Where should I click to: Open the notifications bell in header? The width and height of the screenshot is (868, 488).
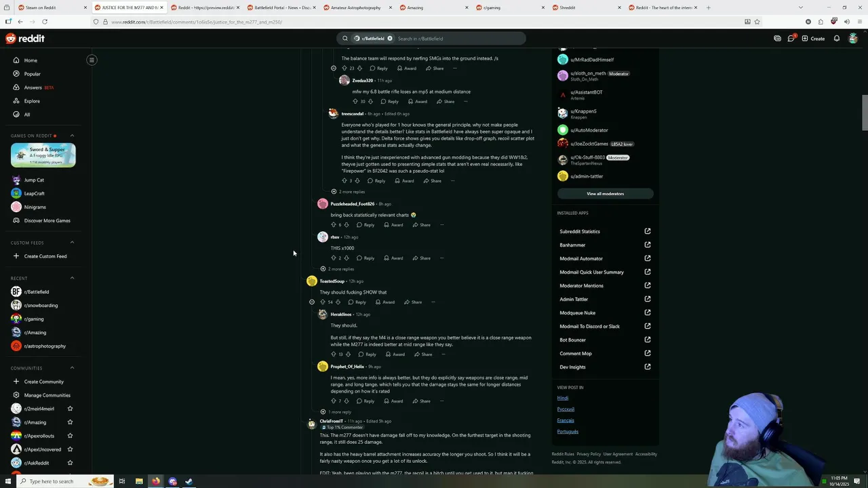tap(837, 39)
